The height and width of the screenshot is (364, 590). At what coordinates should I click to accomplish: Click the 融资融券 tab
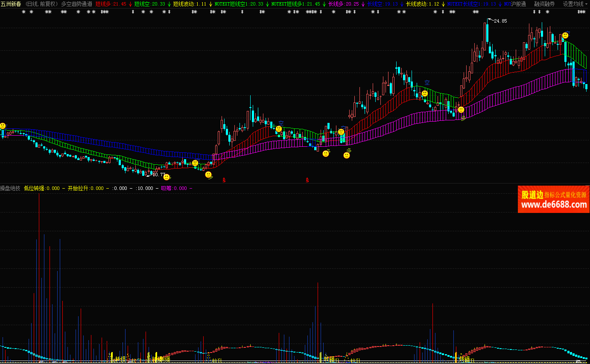point(544,4)
